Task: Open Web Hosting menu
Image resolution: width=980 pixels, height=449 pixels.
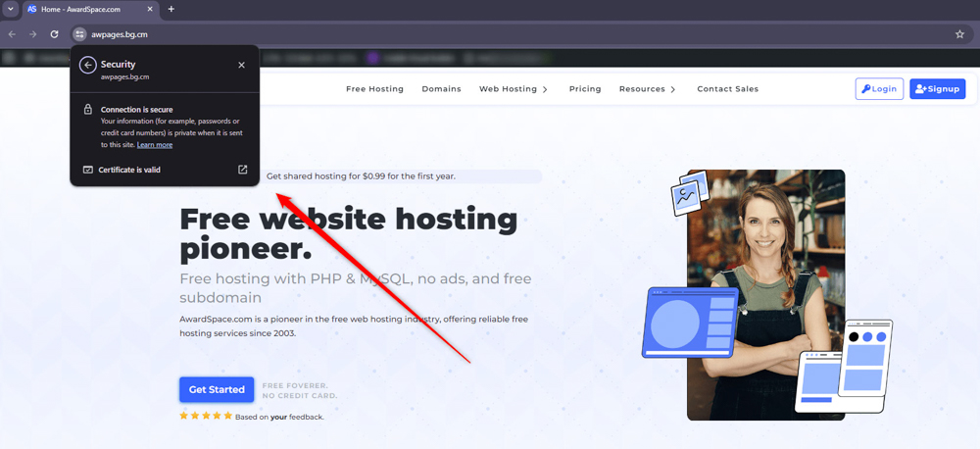Action: (508, 89)
